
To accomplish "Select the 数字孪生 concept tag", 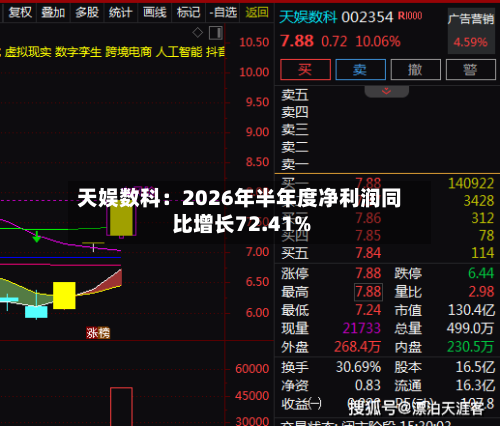I will pyautogui.click(x=78, y=52).
